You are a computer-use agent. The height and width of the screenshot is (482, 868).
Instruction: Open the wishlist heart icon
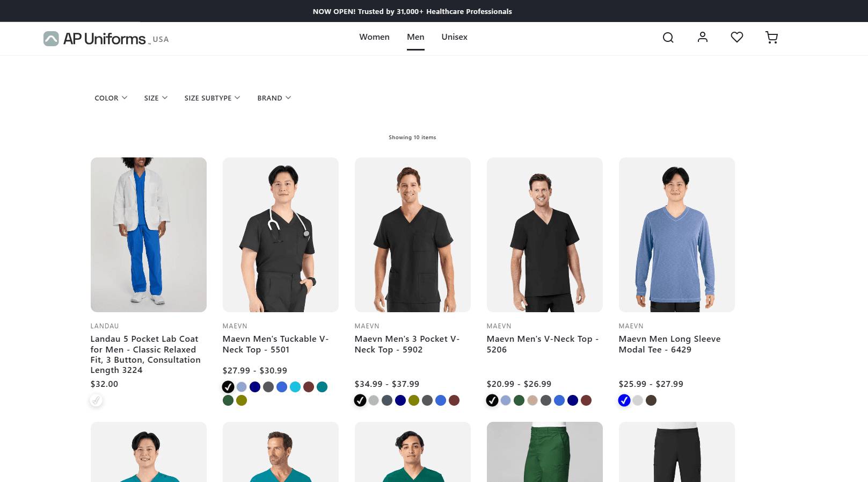[737, 37]
